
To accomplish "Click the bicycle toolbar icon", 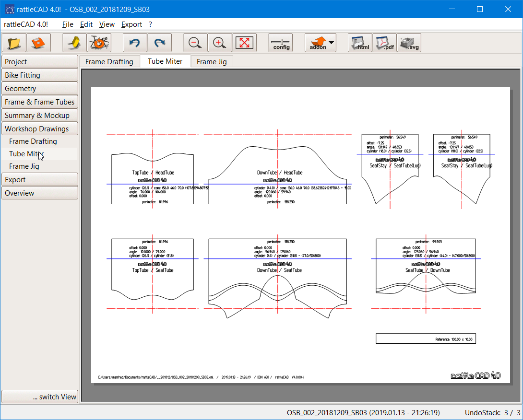I will click(99, 43).
